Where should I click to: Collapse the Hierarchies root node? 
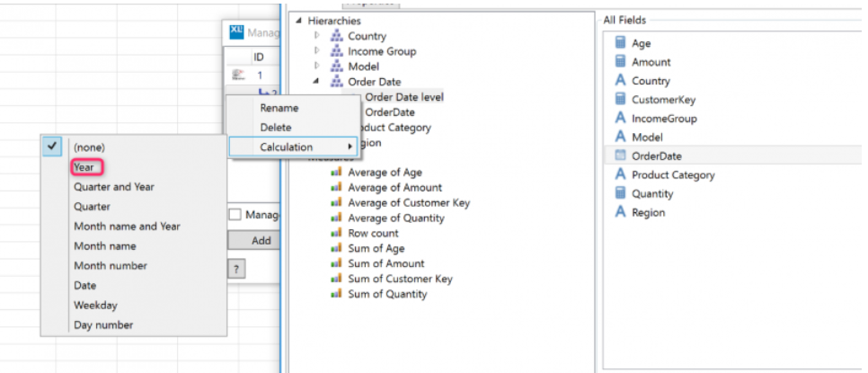[297, 20]
